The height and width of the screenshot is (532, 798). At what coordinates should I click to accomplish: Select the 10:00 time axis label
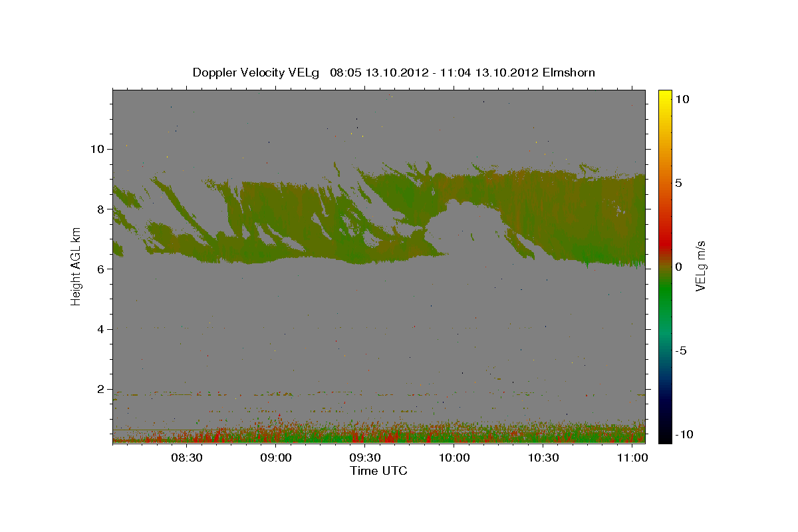click(x=454, y=458)
